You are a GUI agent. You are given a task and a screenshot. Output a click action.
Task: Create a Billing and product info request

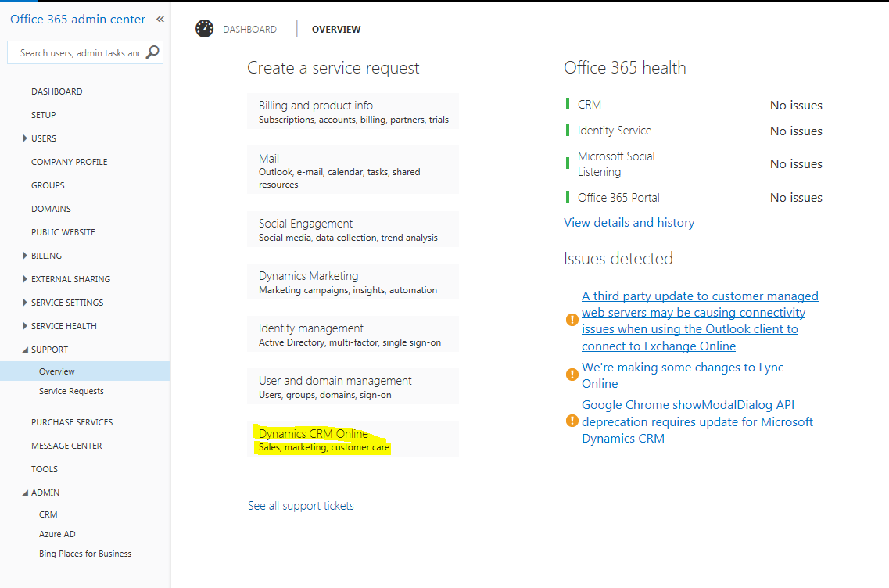tap(353, 112)
